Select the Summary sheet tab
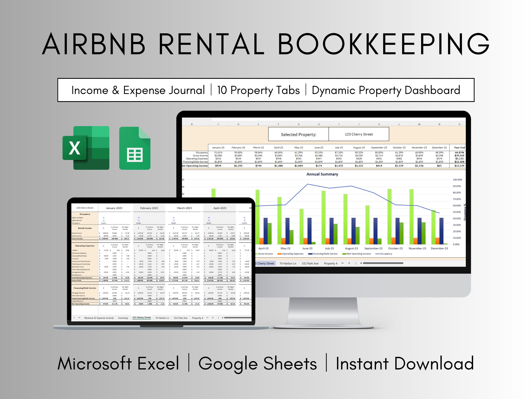The width and height of the screenshot is (532, 399). 123,318
